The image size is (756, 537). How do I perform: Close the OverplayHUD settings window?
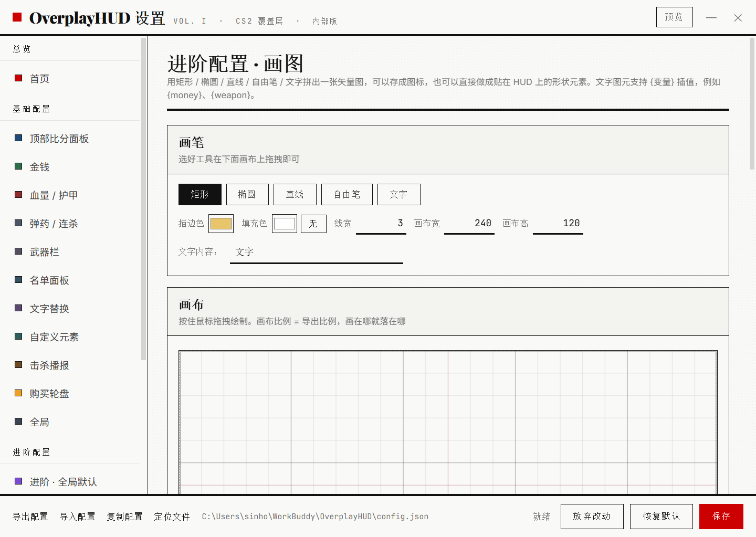pyautogui.click(x=738, y=17)
